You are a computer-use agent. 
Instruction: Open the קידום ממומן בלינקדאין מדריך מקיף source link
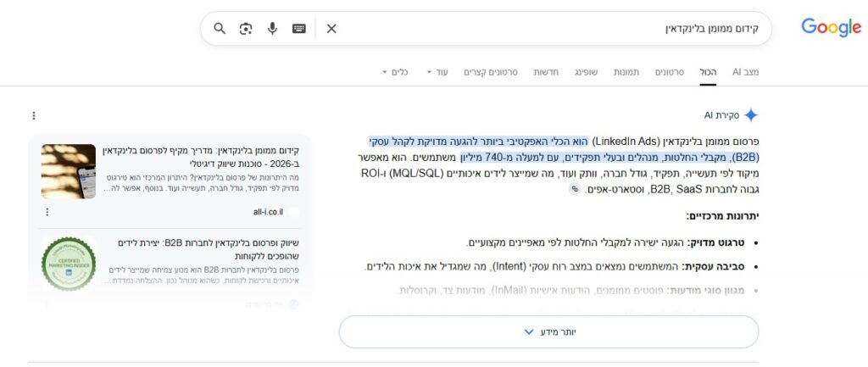200,157
